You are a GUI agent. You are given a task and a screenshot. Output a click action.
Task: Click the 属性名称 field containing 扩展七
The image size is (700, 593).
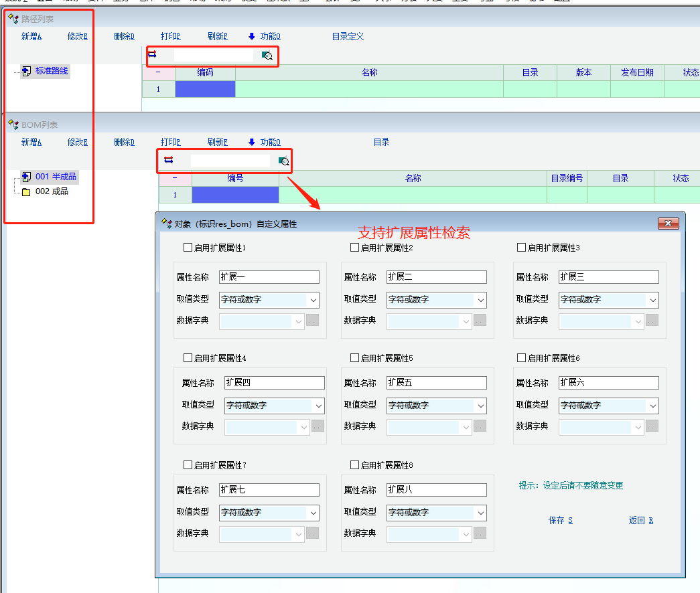(269, 490)
